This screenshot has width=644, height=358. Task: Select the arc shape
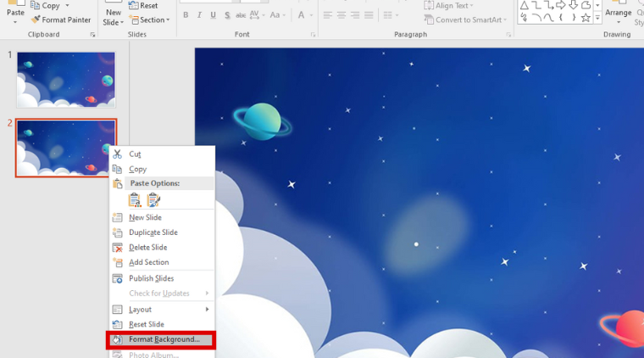tap(536, 18)
